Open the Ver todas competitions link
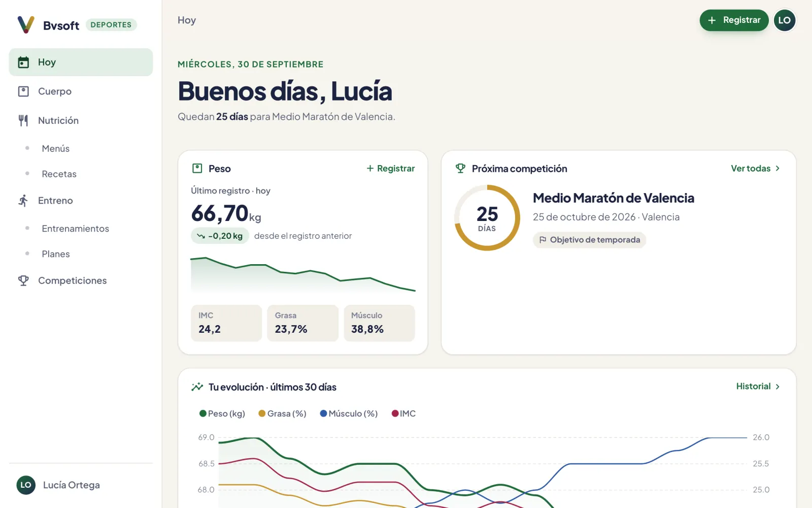 click(756, 168)
